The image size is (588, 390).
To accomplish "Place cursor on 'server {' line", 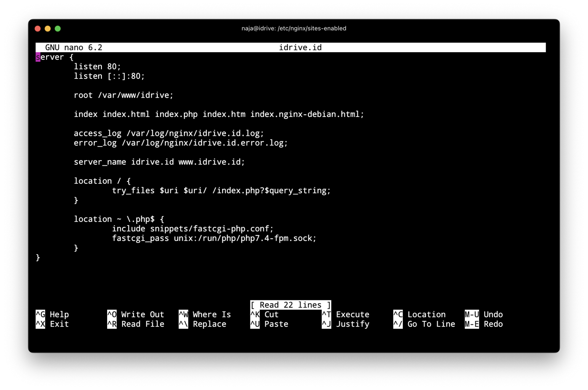I will click(x=55, y=57).
